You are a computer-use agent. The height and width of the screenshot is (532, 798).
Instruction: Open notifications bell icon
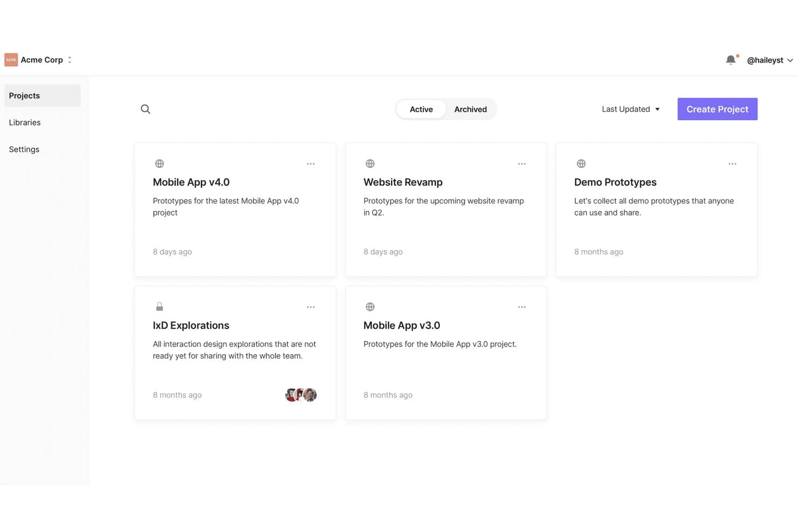pos(731,60)
